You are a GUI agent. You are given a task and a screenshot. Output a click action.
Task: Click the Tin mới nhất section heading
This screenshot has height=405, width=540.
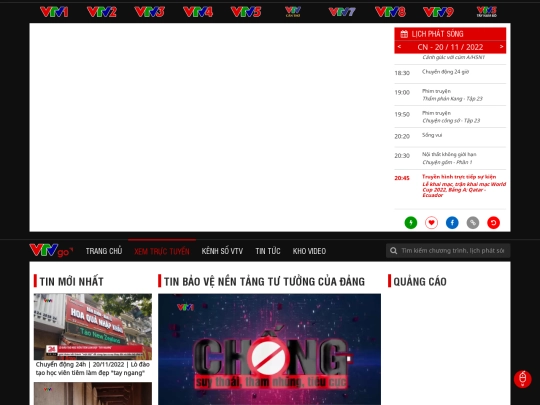pyautogui.click(x=72, y=281)
